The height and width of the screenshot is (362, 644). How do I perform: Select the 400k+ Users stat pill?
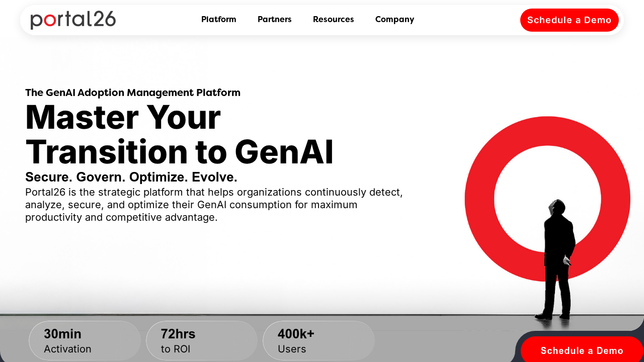pos(318,341)
